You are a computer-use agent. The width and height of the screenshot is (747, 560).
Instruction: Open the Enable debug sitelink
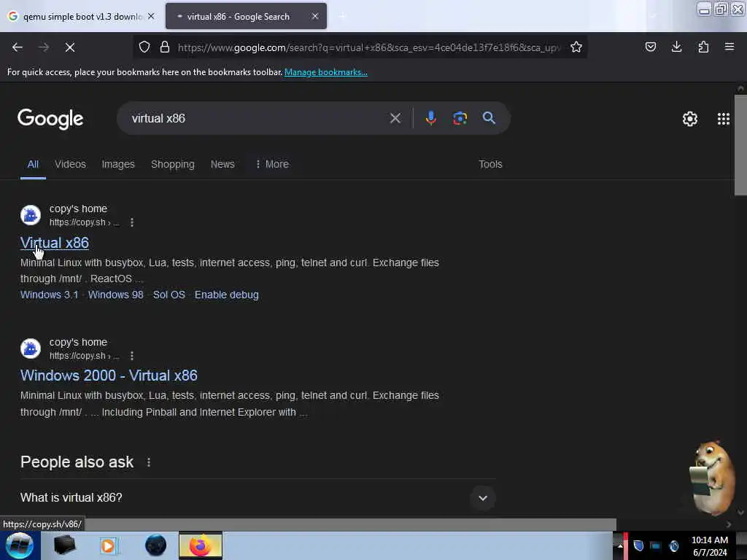[x=227, y=295]
